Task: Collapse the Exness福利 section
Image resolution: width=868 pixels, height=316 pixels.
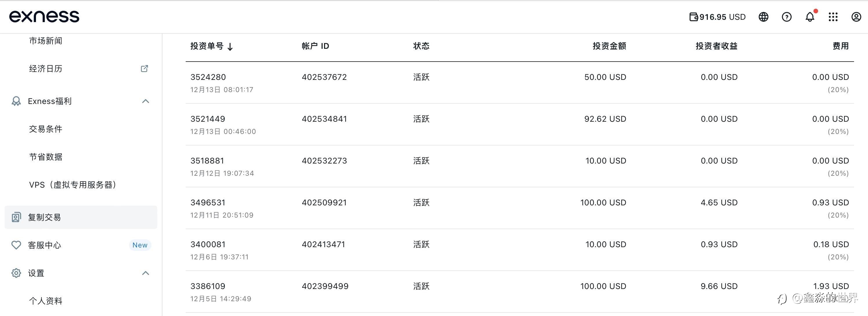Action: pos(145,101)
